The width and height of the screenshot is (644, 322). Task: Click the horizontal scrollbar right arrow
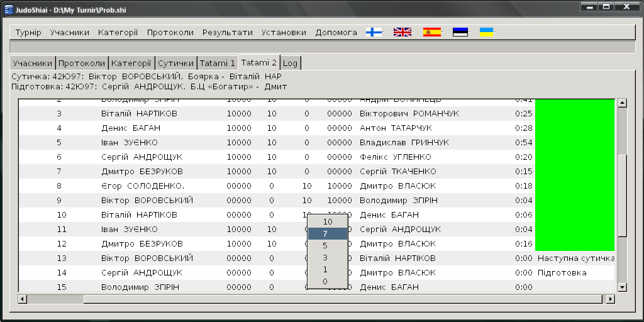(609, 299)
